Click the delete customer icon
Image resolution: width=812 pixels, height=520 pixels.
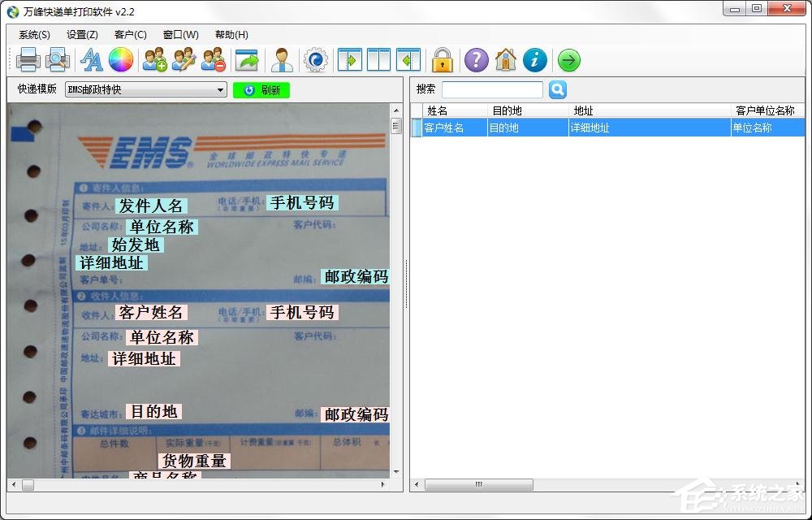click(214, 60)
